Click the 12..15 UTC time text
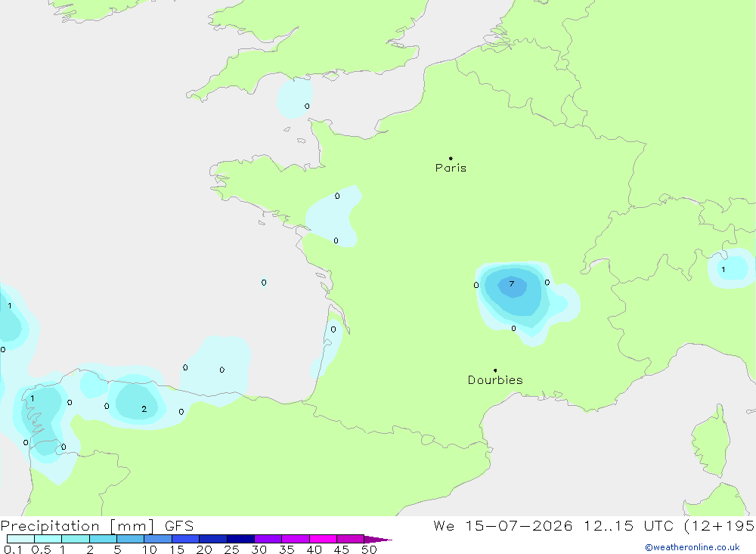 point(628,525)
